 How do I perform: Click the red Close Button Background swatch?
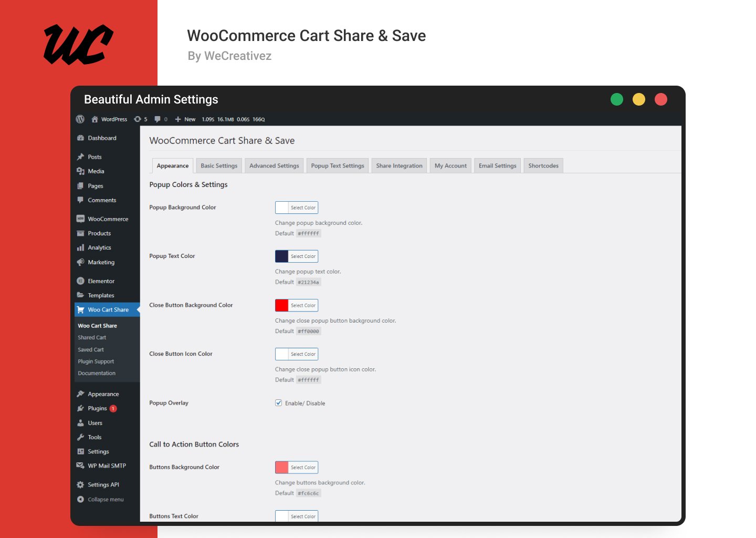(282, 305)
